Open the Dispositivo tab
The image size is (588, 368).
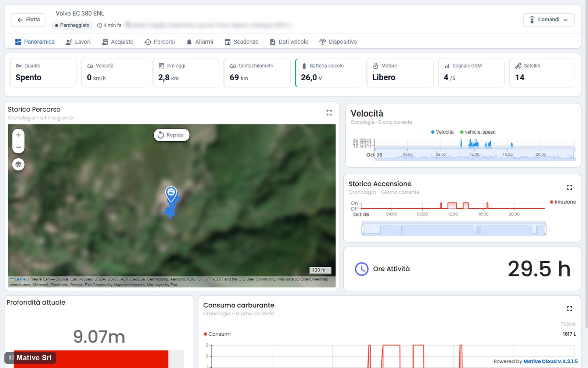pyautogui.click(x=338, y=42)
